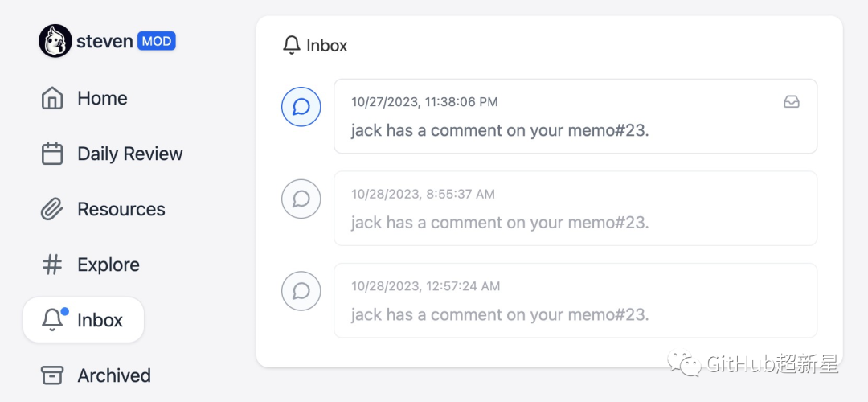This screenshot has height=402, width=868.
Task: Open the Resources section
Action: tap(121, 209)
